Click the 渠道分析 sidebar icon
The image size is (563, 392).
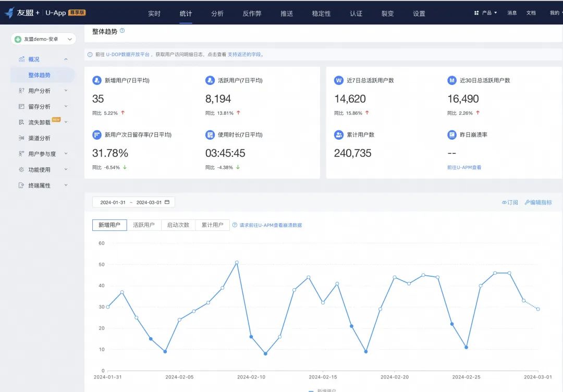tap(21, 138)
